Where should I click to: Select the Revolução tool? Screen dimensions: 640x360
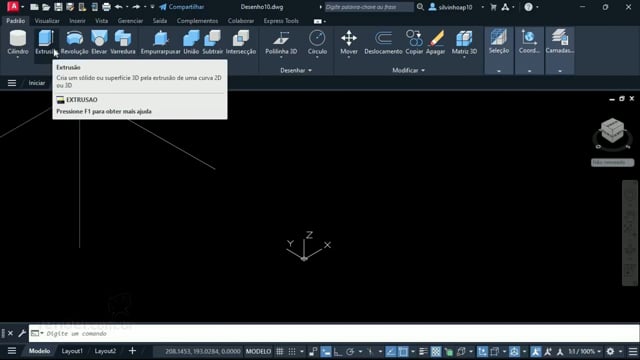pyautogui.click(x=74, y=42)
